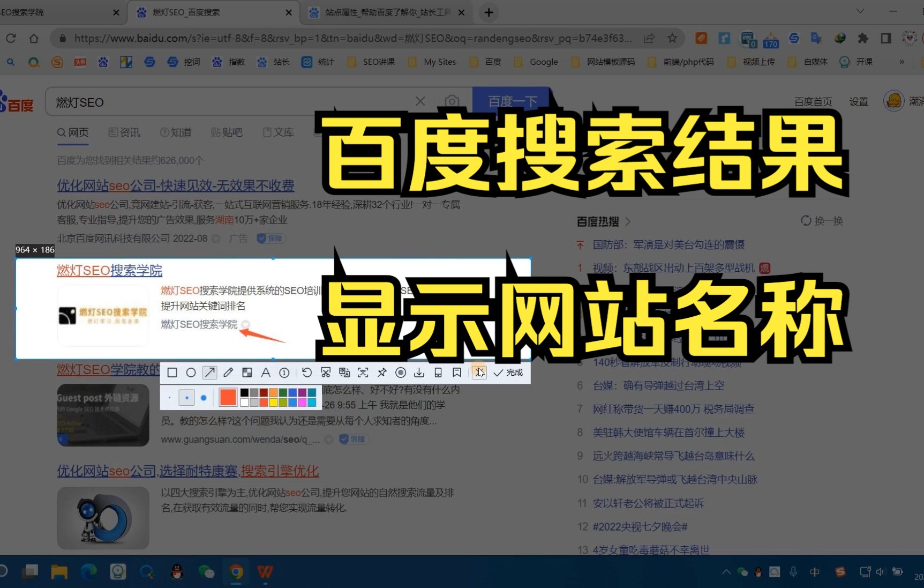Screen dimensions: 924x588
Task: Open the 视频上传 bookmark folder
Action: (752, 62)
